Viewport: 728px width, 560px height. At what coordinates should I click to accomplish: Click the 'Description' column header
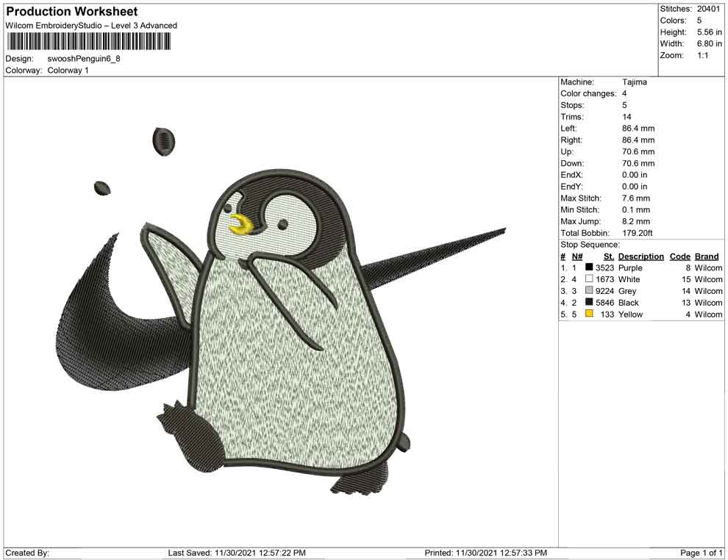[x=641, y=256]
